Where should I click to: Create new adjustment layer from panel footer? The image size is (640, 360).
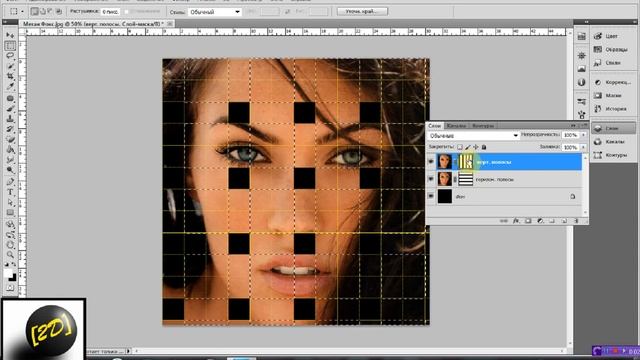[x=540, y=221]
